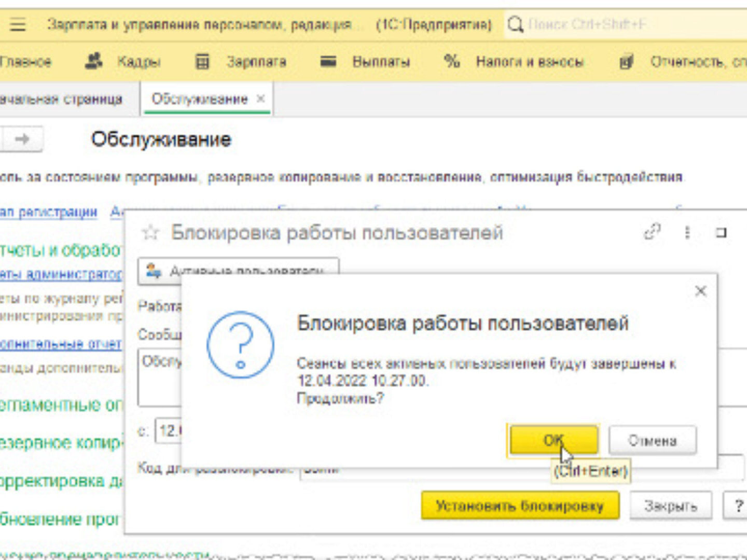Open the Выплаты section
The image size is (747, 560).
[365, 62]
